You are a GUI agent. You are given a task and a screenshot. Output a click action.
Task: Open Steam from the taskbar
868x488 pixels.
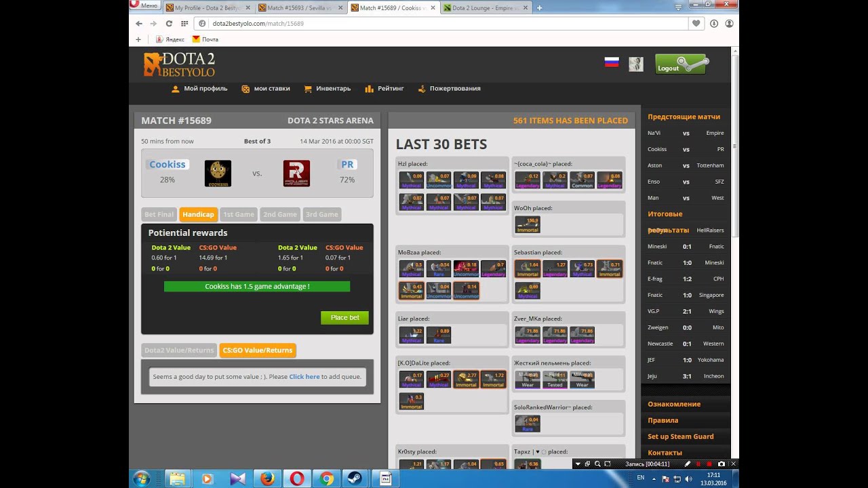coord(357,479)
